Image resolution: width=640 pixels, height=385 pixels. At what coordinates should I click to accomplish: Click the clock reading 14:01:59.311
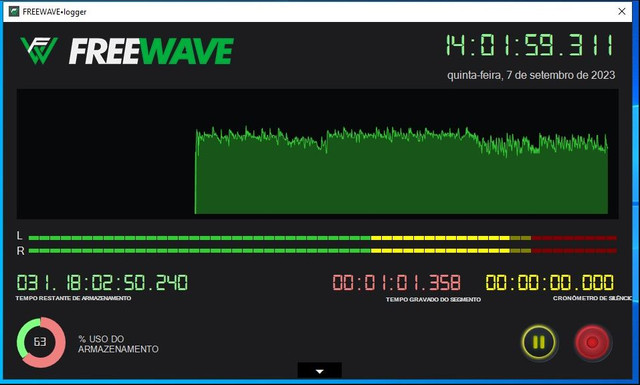pos(529,45)
